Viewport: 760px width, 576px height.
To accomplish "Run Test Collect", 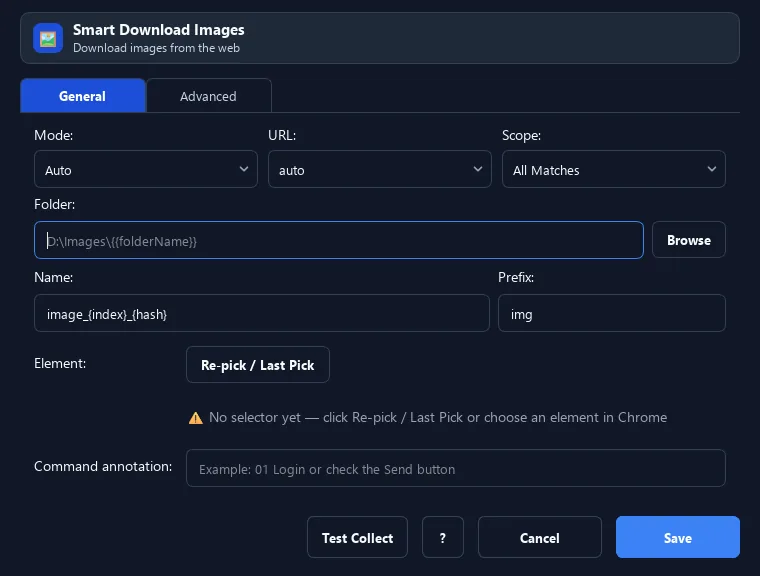I will [x=357, y=537].
